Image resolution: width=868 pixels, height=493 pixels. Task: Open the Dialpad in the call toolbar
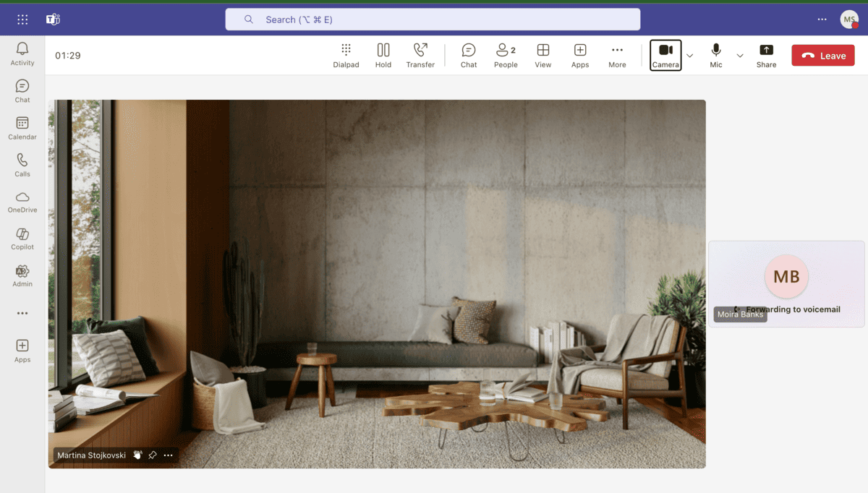pos(346,54)
